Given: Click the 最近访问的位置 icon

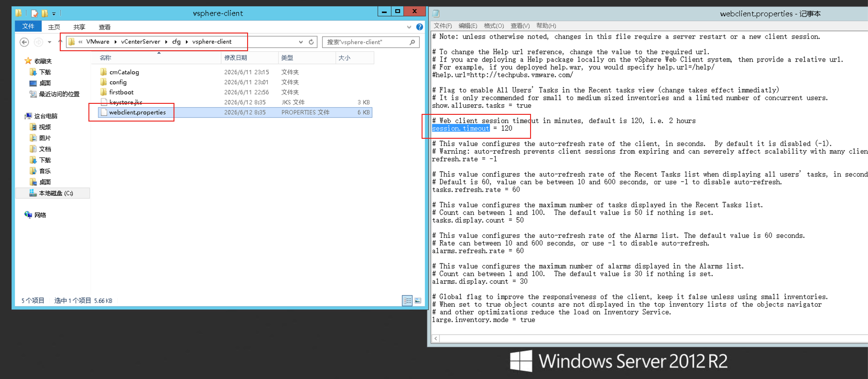Looking at the screenshot, I should [x=33, y=94].
